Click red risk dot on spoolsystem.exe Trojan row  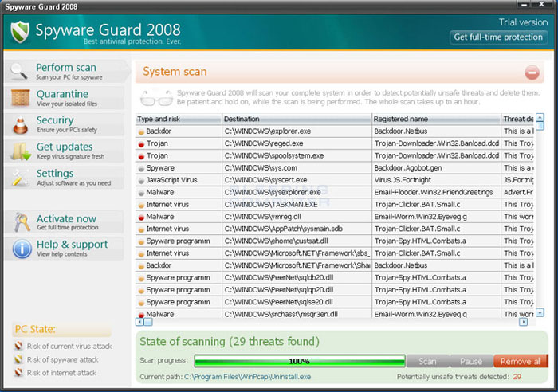(x=141, y=156)
